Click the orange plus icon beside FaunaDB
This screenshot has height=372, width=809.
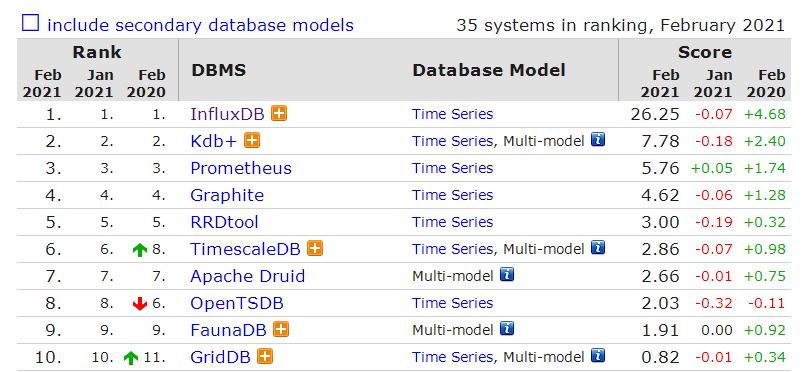281,329
